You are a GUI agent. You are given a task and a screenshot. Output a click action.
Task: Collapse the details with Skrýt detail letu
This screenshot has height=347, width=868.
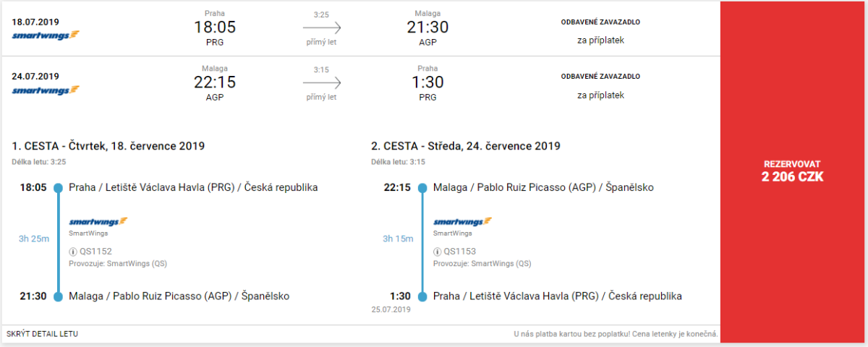click(x=42, y=334)
